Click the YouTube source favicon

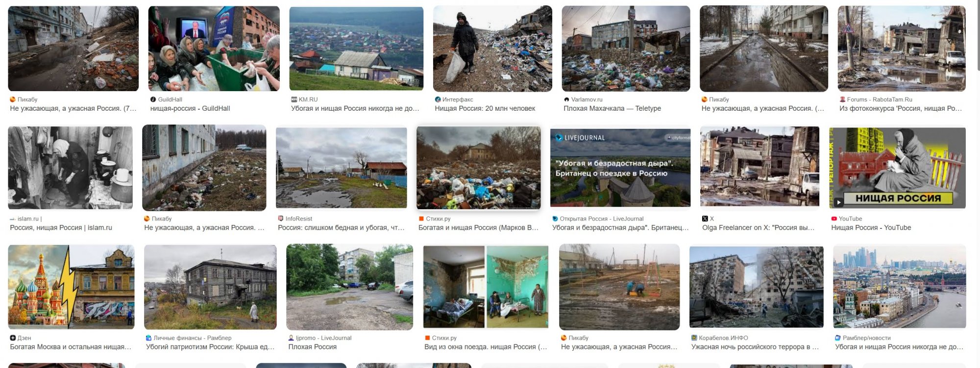click(x=834, y=219)
